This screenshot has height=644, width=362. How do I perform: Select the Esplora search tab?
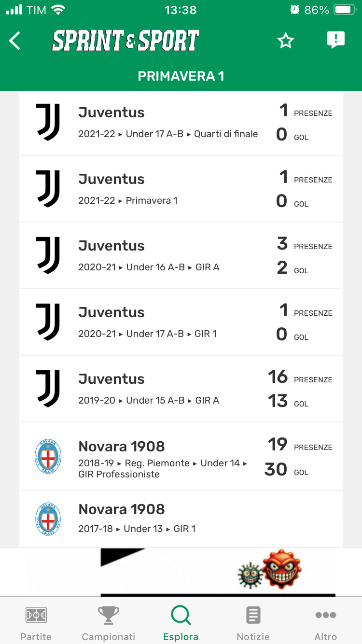tap(181, 623)
